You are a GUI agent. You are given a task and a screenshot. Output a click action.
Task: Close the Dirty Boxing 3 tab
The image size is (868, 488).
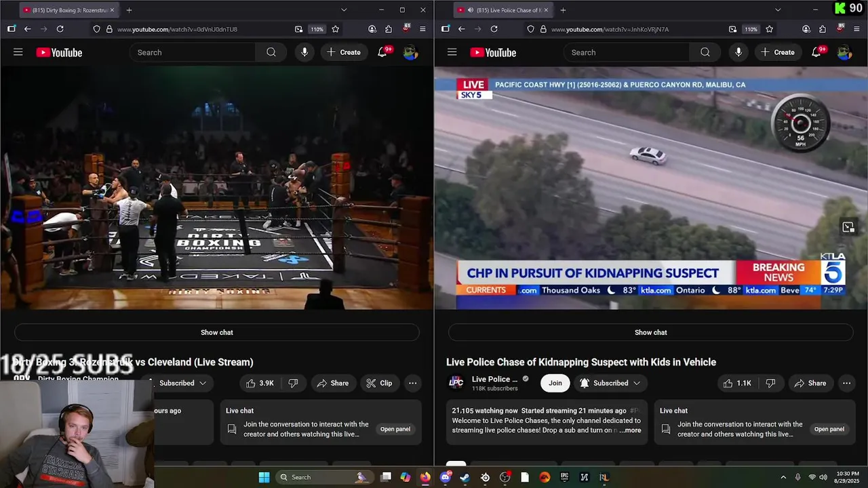[112, 10]
